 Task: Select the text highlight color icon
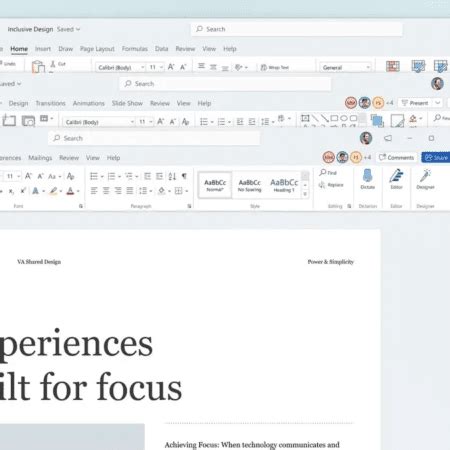53,191
